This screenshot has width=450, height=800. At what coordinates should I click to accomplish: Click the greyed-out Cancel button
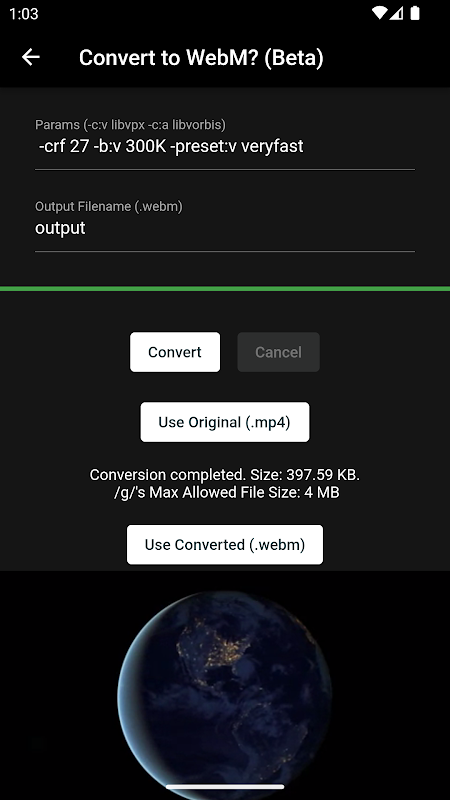pos(279,352)
